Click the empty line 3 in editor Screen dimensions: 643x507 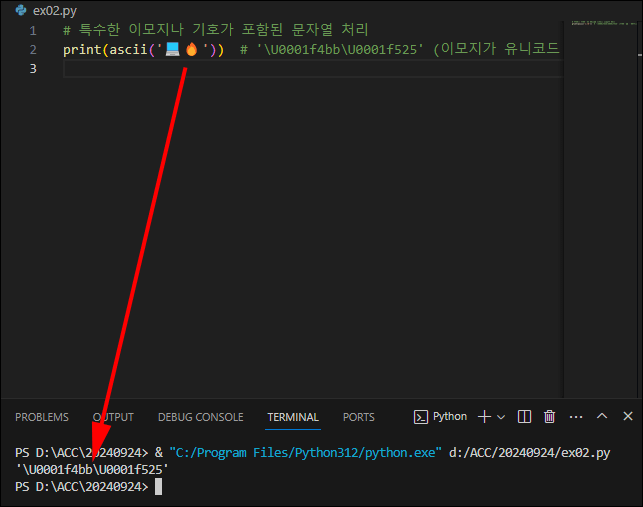pyautogui.click(x=313, y=69)
